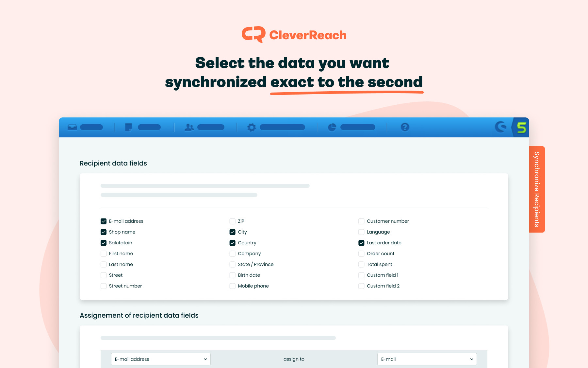
Task: Click the inbox tray icon in navbar
Action: (72, 127)
